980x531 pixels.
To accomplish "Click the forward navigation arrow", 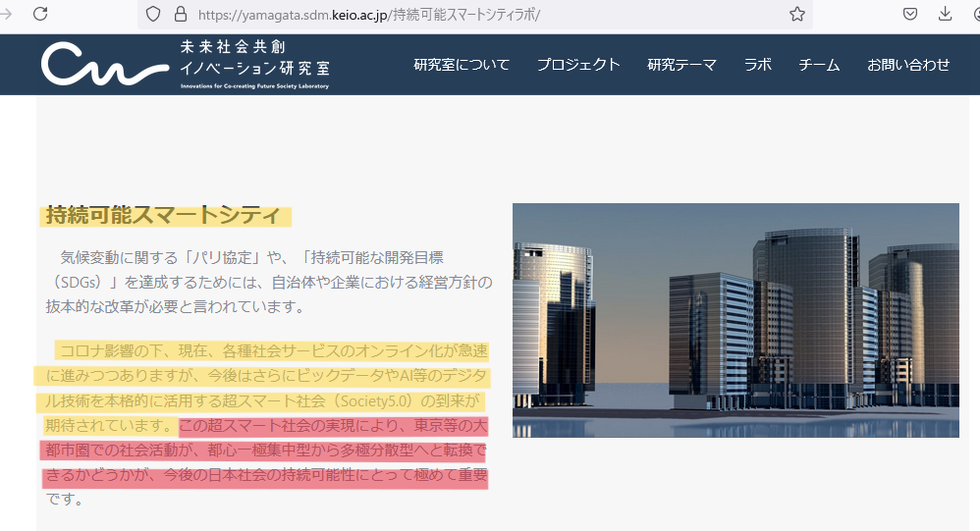I will pyautogui.click(x=6, y=14).
